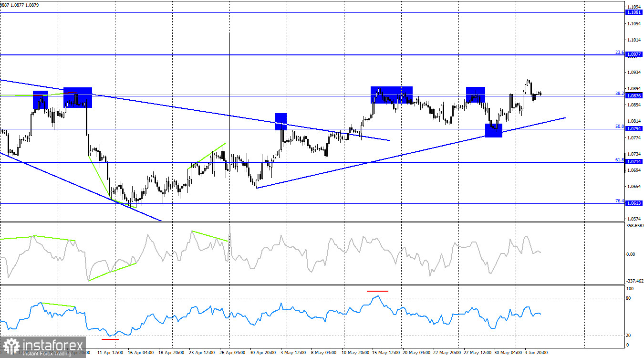Click the 80 value on RSI scale
This screenshot has width=644, height=358.
pos(629,298)
